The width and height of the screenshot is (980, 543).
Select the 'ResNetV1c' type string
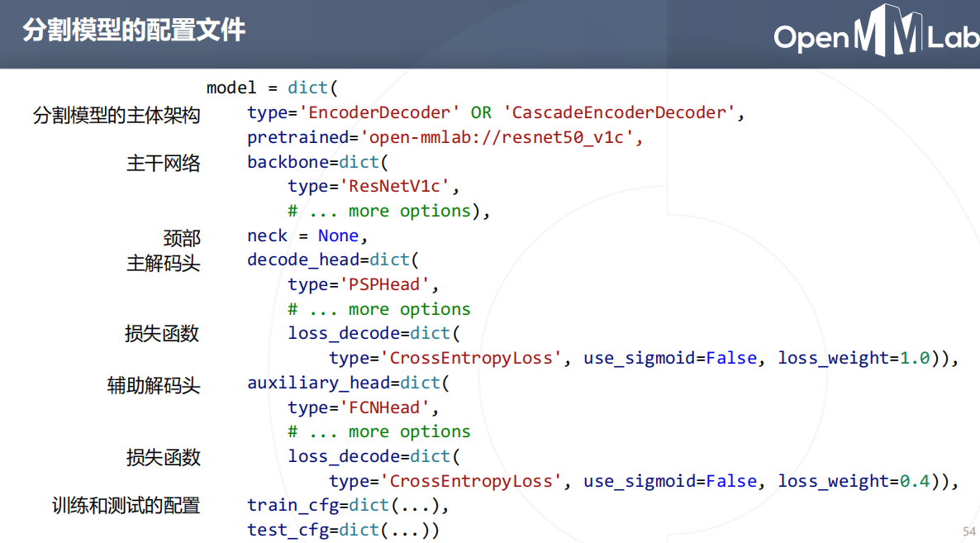point(394,186)
